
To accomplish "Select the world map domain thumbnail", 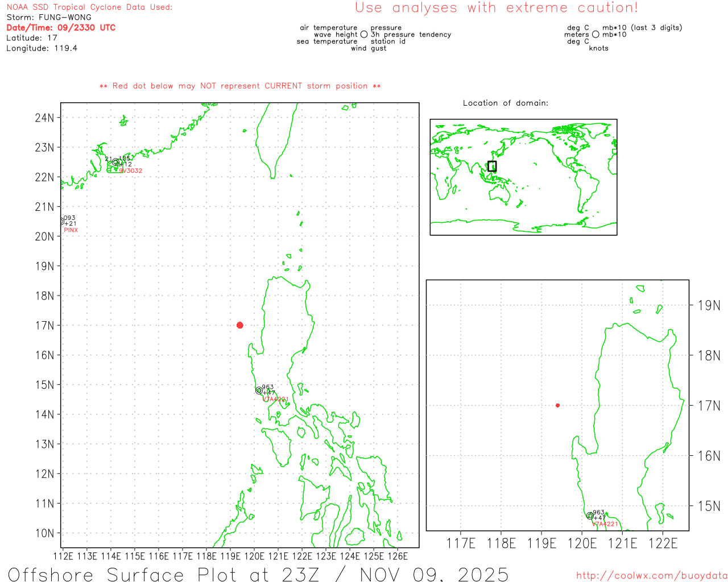I will 523,177.
